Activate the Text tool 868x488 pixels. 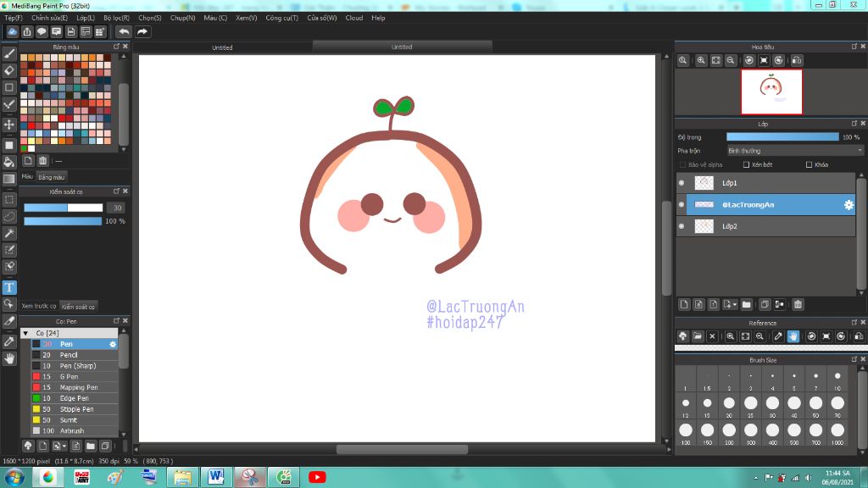9,287
